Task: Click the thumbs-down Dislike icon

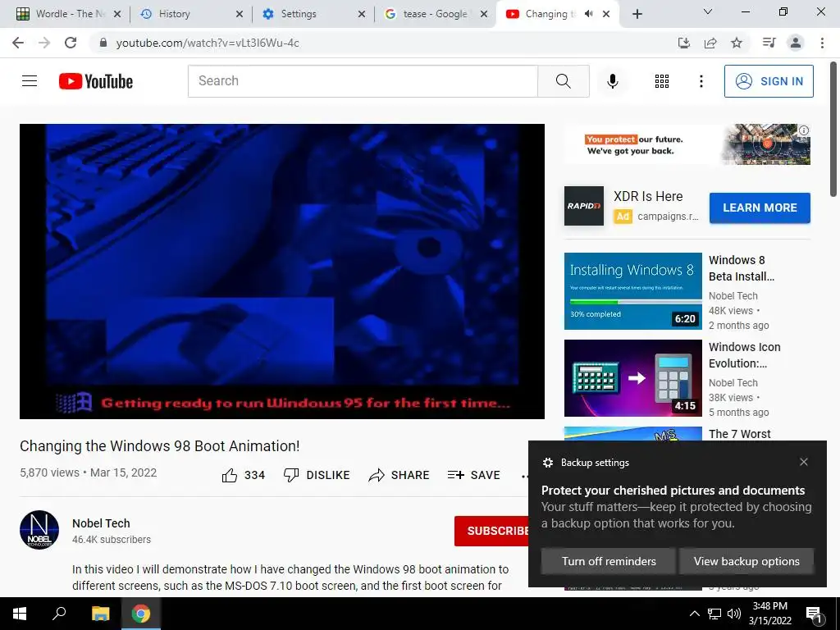Action: tap(291, 475)
